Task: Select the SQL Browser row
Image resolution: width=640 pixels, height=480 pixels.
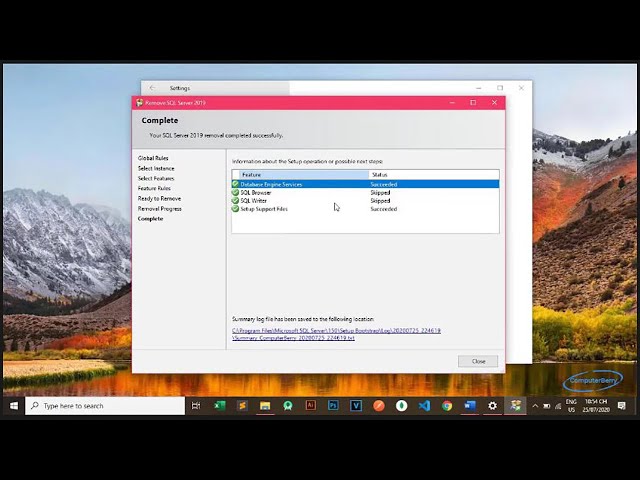Action: [x=365, y=192]
